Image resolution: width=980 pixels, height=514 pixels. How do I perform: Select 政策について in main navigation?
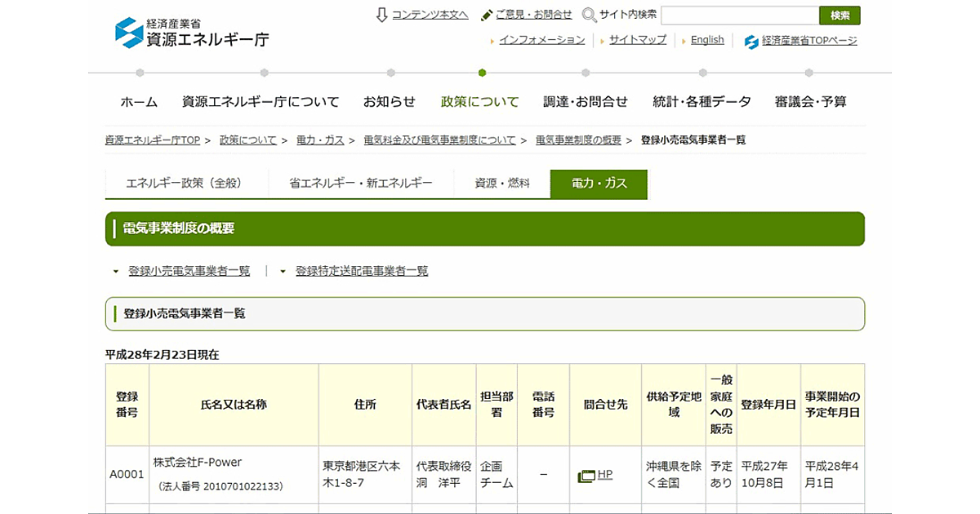[x=479, y=102]
